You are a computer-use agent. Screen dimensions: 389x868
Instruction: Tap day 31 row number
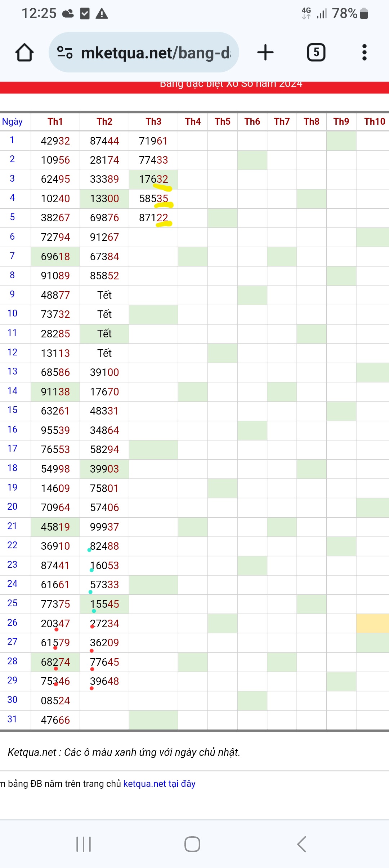[12, 719]
